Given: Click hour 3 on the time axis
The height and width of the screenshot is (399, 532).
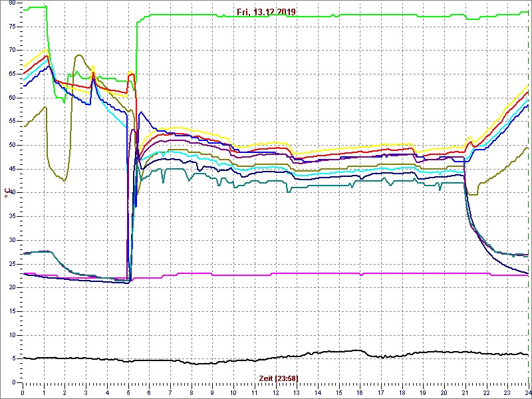Looking at the screenshot, I should (86, 393).
